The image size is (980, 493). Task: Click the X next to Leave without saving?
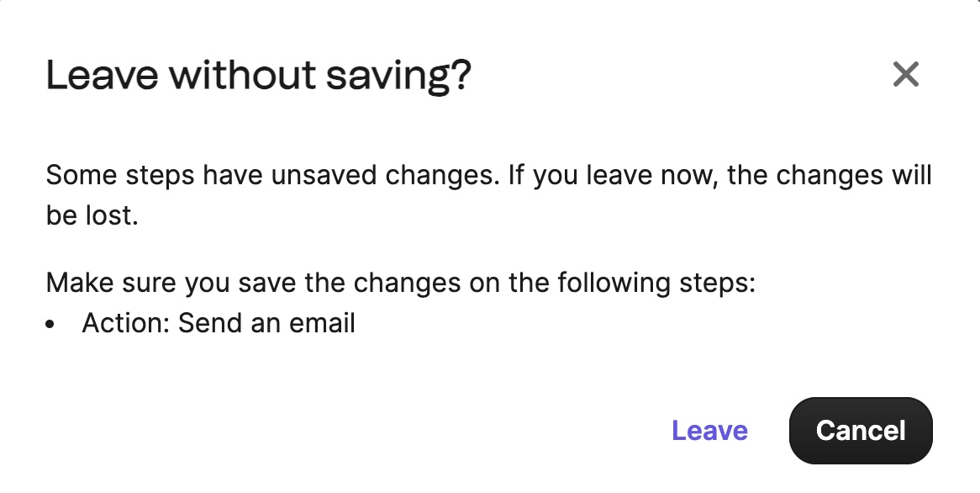point(906,75)
